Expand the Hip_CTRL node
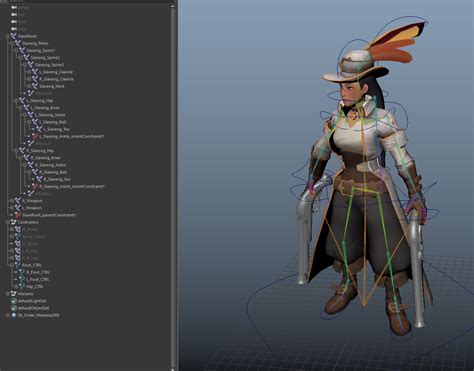Screen dimensions: 474x371 [x=16, y=286]
